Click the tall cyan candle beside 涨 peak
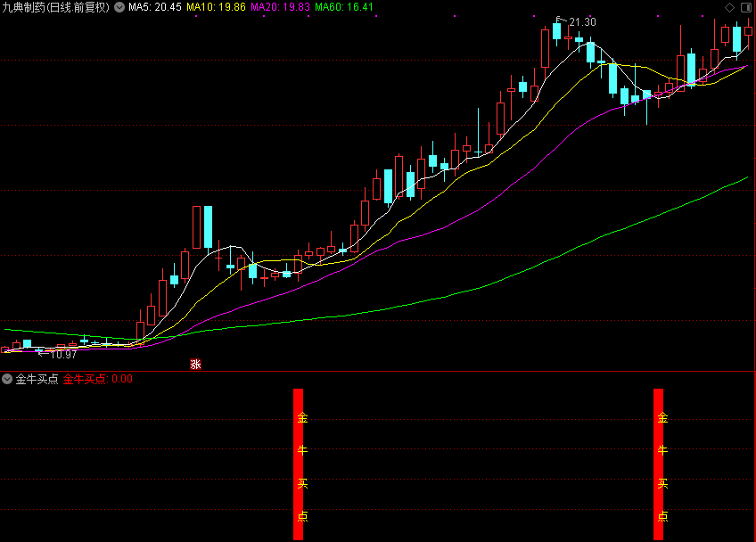This screenshot has width=756, height=542. coord(208,227)
